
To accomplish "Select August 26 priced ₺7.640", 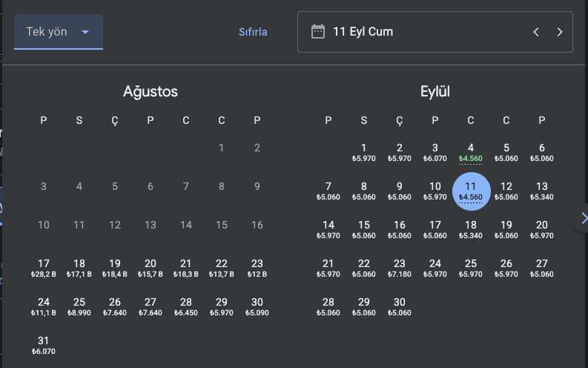I will click(115, 307).
